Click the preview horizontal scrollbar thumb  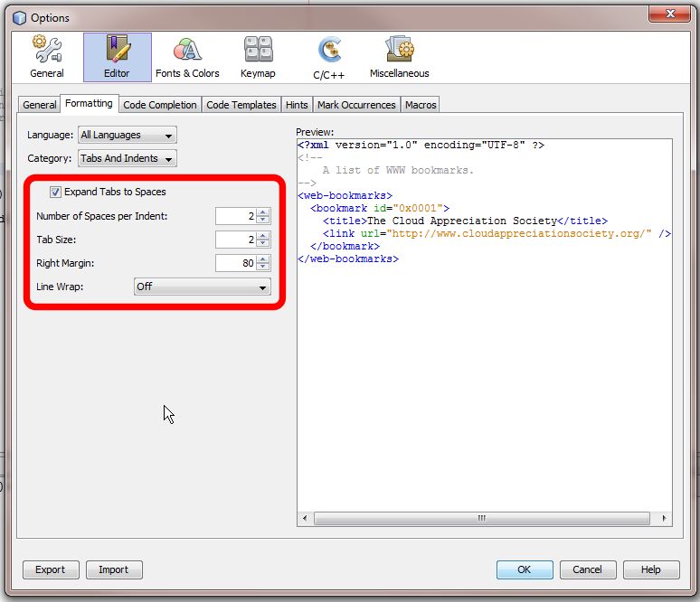click(482, 519)
